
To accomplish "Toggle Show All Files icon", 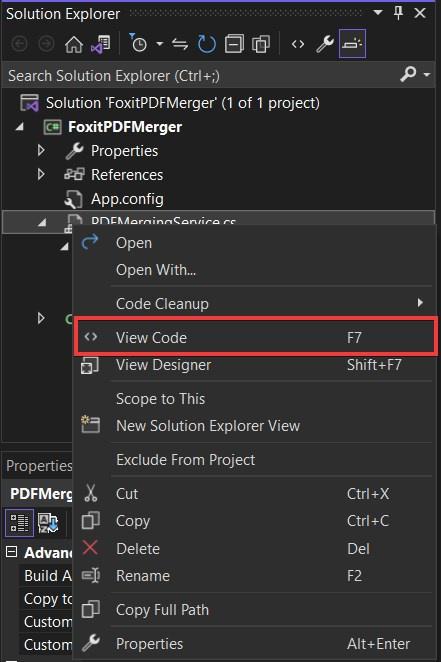I will [x=261, y=44].
